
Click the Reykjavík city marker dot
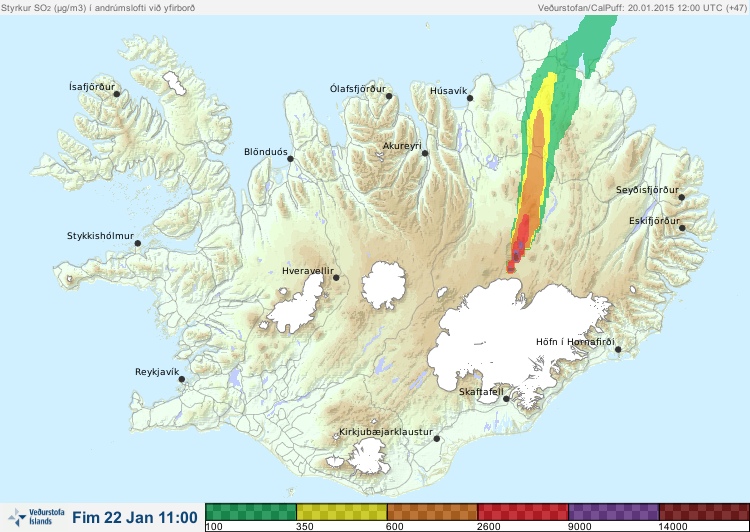(182, 379)
